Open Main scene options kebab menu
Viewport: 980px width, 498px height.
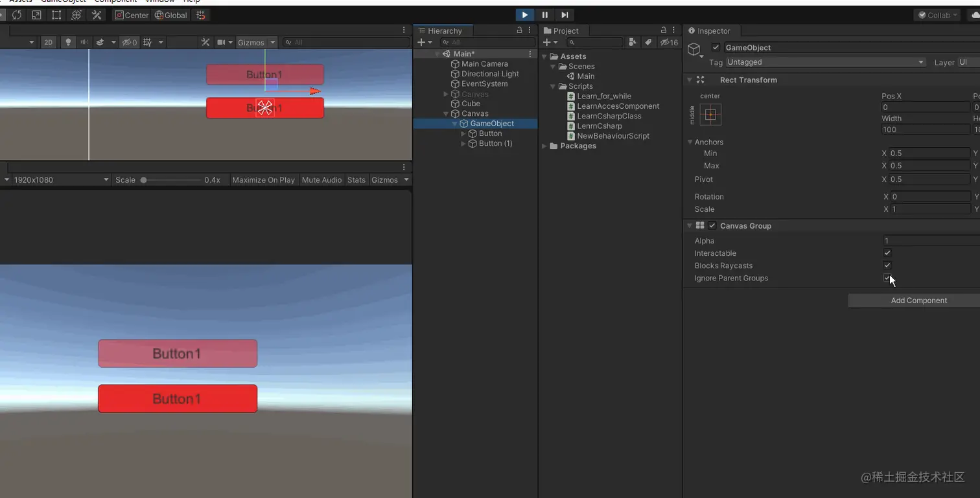point(530,54)
